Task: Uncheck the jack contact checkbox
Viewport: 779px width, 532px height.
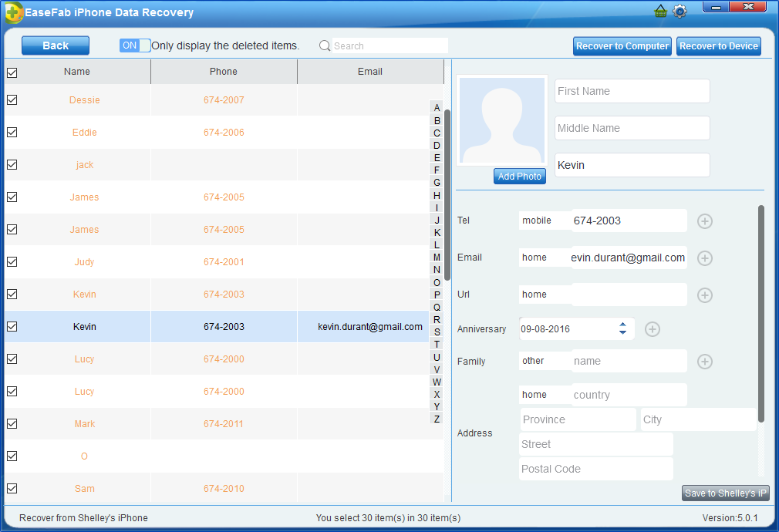Action: tap(12, 164)
